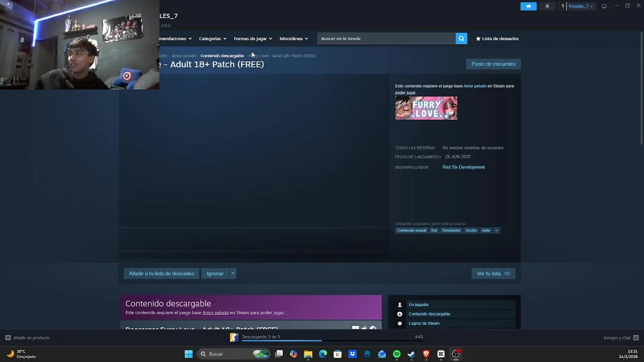Screen dimensions: 644x362
Task: Select the Rol tag
Action: tap(434, 230)
